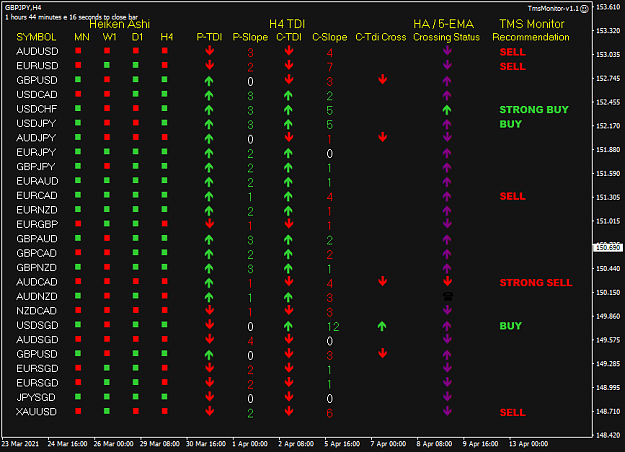Click the 13 Apr 00:00 time axis label
This screenshot has width=625, height=452.
529,444
